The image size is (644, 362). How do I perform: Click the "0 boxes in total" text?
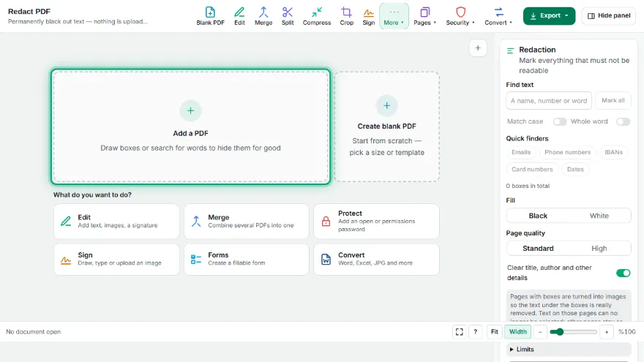[528, 186]
